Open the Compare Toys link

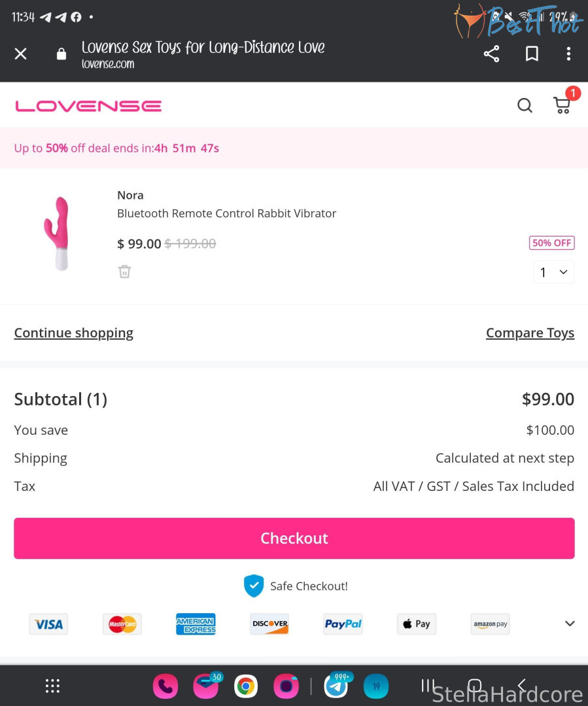(x=530, y=333)
